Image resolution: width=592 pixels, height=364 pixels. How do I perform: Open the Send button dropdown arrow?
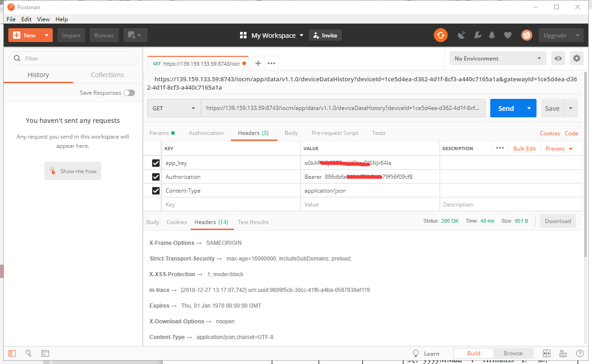529,108
